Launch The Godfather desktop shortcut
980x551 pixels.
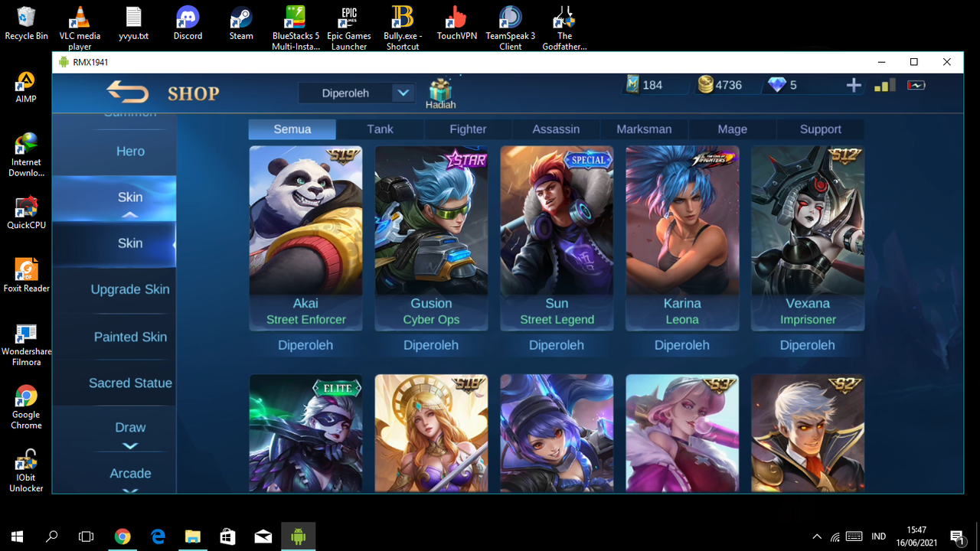(564, 28)
